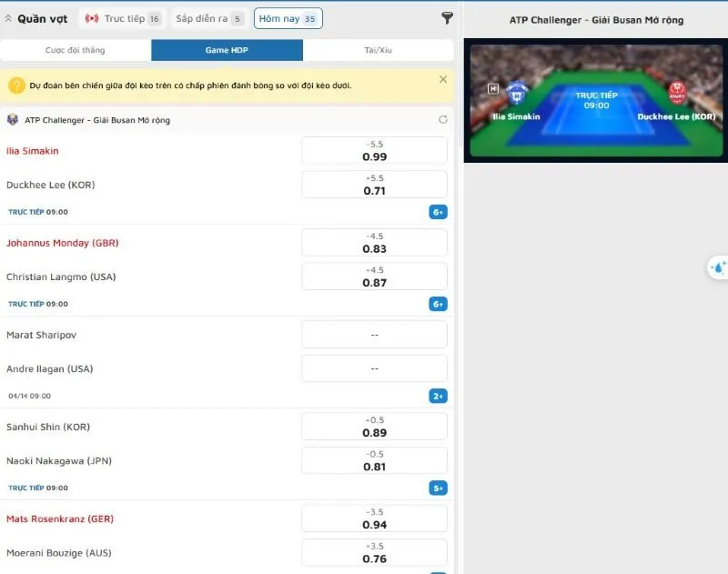The width and height of the screenshot is (728, 574).
Task: Click the ATP Challenger league logo icon
Action: [13, 120]
